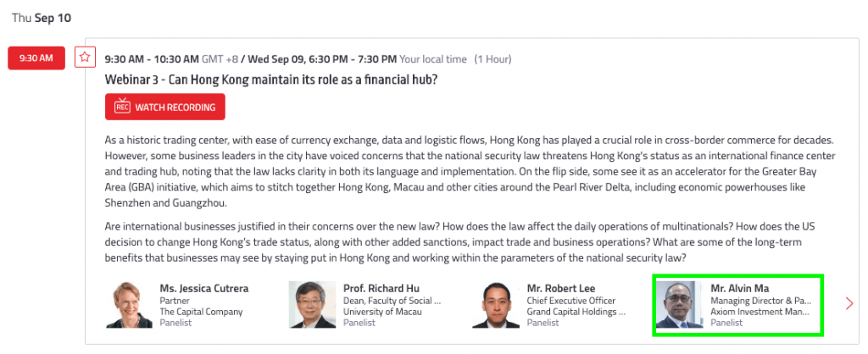868x354 pixels.
Task: Show next panelists with the red arrow
Action: [849, 303]
